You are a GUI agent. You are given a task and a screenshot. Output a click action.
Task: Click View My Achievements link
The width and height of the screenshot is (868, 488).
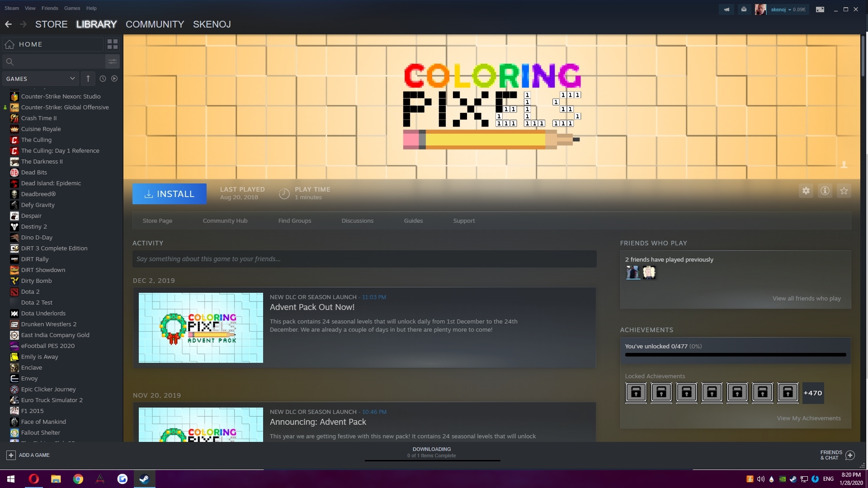tap(809, 418)
